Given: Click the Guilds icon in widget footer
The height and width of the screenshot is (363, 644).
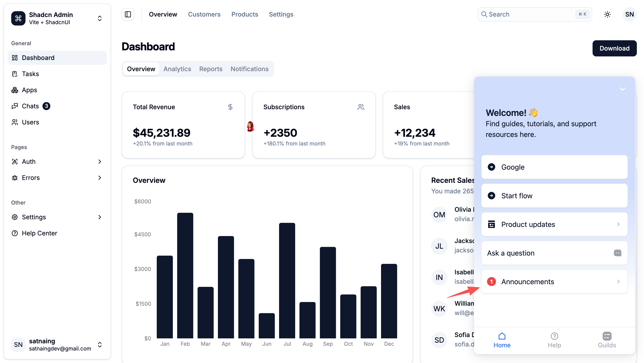Looking at the screenshot, I should click(x=607, y=336).
